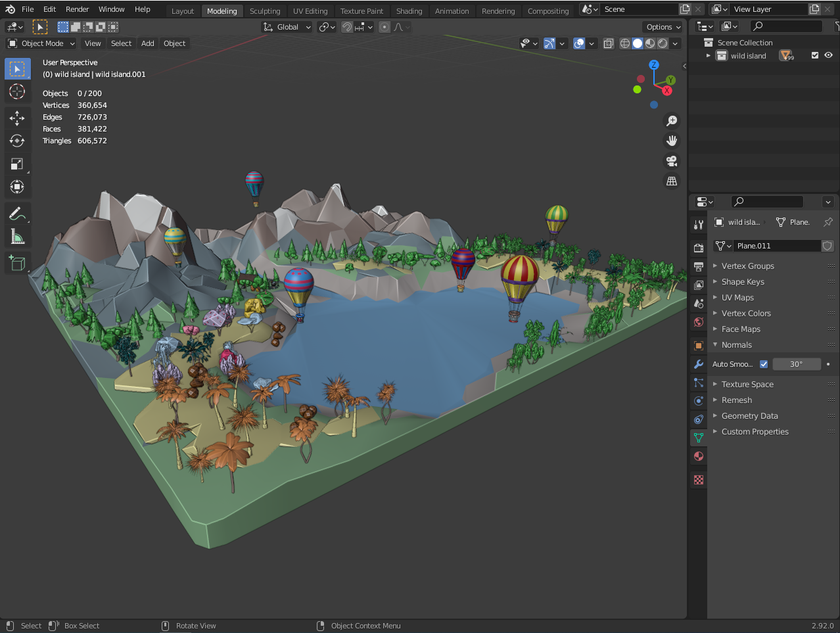
Task: Open the Render menu
Action: [x=77, y=9]
